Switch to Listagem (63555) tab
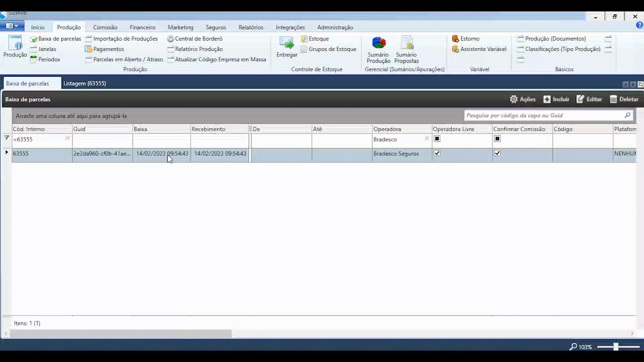This screenshot has width=644, height=362. click(85, 83)
